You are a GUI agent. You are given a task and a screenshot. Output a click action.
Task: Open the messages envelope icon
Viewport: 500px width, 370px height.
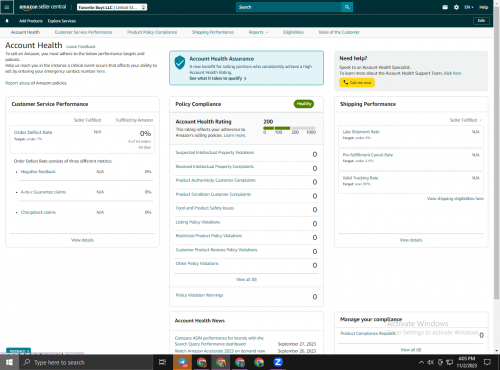pos(445,7)
